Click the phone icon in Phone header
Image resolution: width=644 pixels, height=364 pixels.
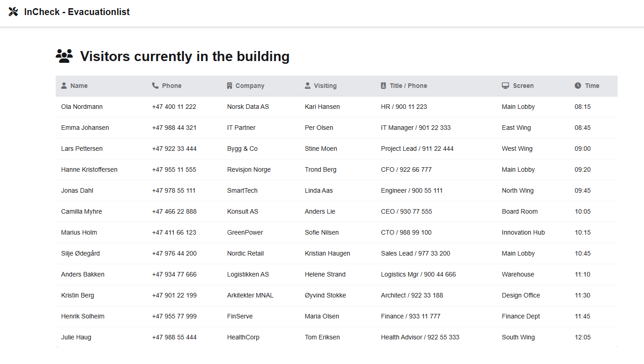click(156, 86)
